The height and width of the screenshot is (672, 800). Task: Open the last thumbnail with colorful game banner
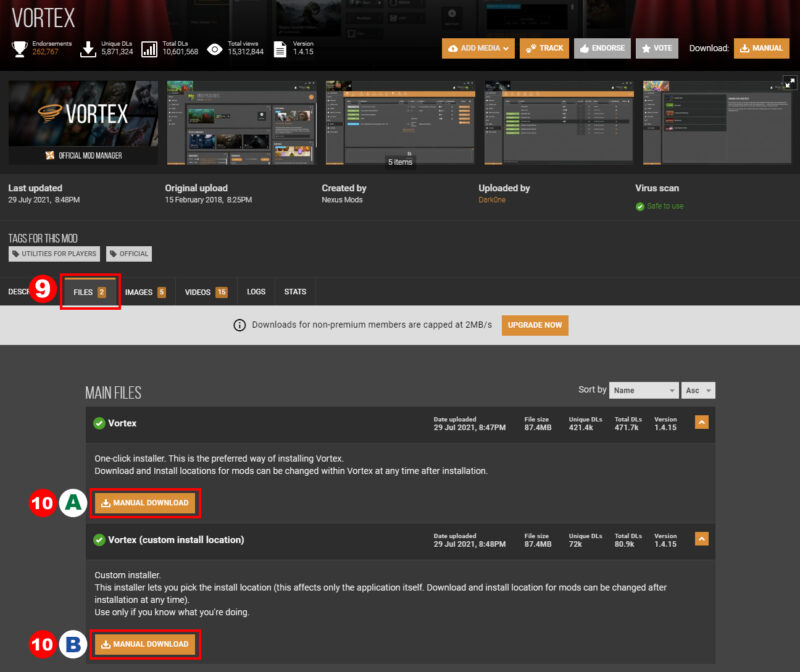[718, 122]
